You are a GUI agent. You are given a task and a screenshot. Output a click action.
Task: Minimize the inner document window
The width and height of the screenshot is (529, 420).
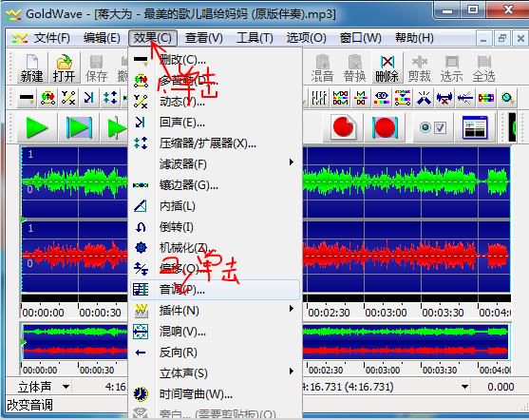tap(483, 39)
